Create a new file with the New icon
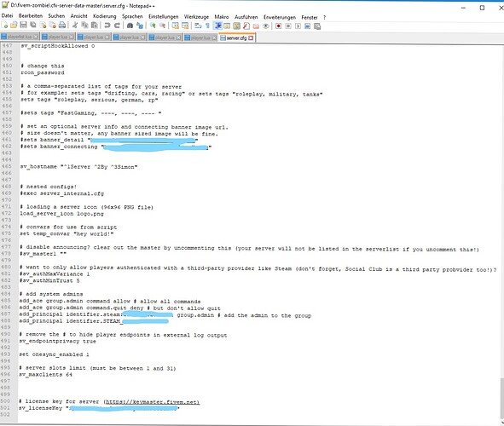This screenshot has height=426, width=504. tap(4, 26)
